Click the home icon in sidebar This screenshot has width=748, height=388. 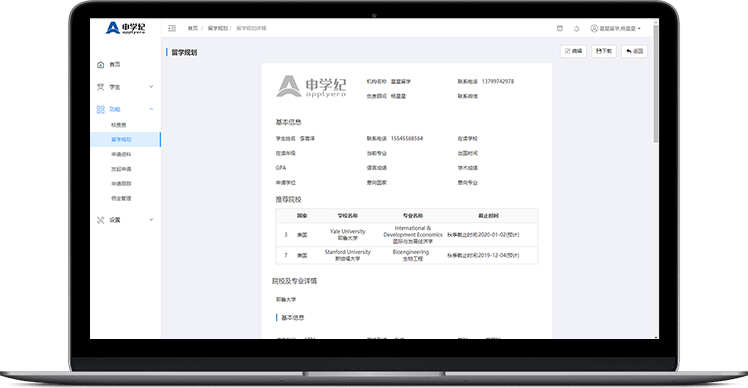[x=101, y=64]
